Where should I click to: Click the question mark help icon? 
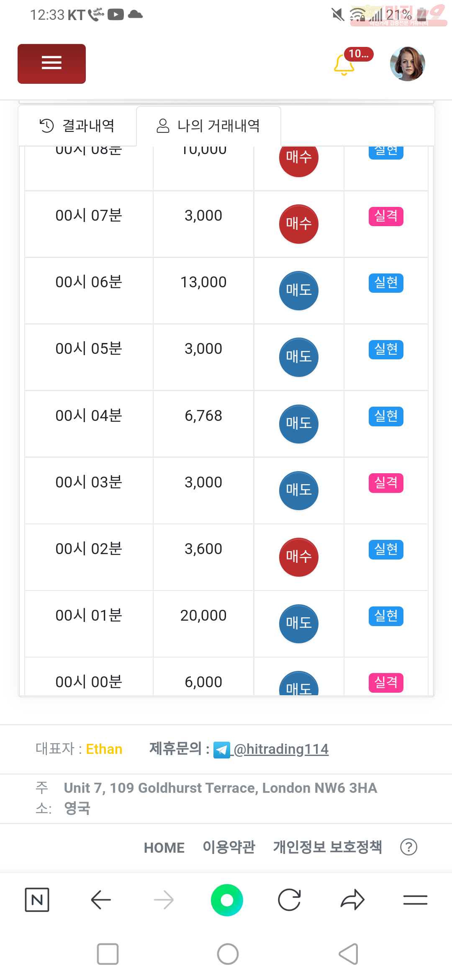(x=408, y=847)
